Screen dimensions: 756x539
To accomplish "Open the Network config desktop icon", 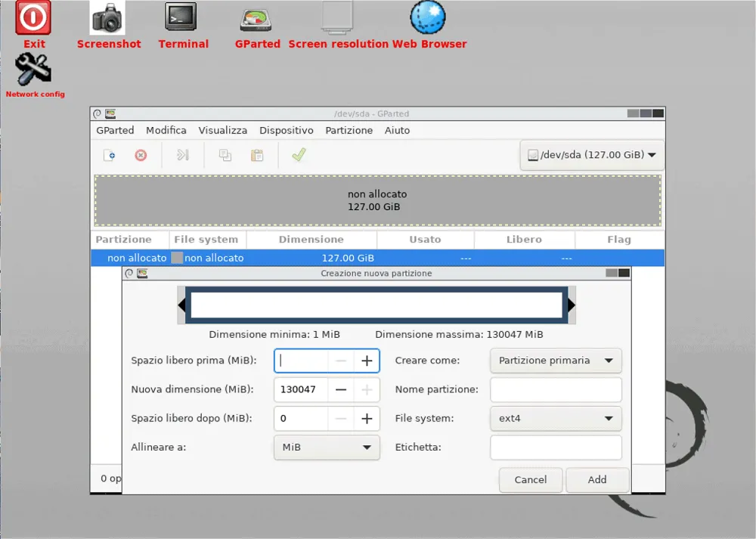I will coord(35,72).
